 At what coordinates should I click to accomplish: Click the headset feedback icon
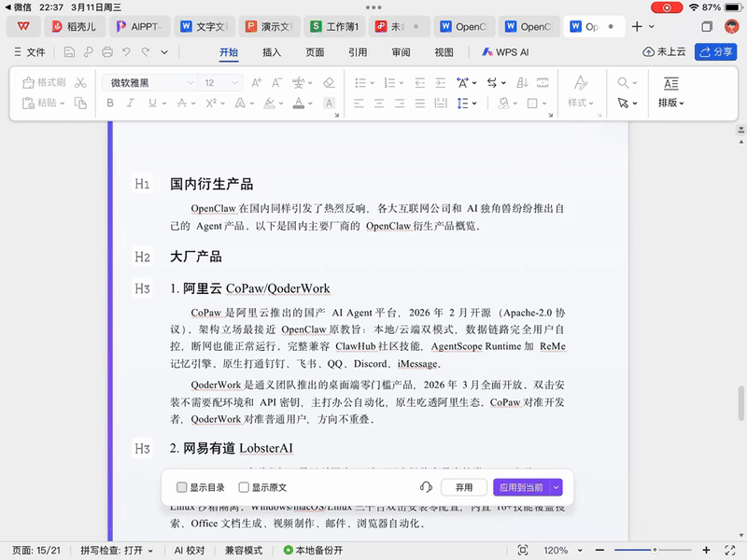(426, 487)
